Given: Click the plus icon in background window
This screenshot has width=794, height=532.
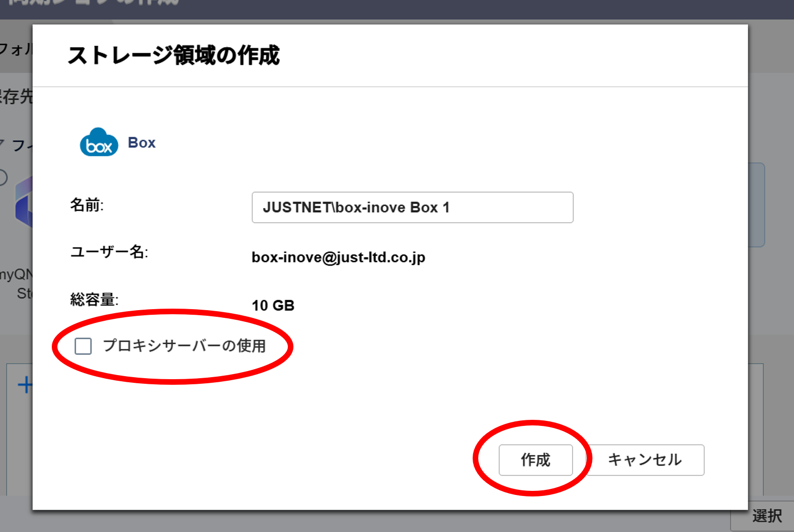Looking at the screenshot, I should 24,385.
